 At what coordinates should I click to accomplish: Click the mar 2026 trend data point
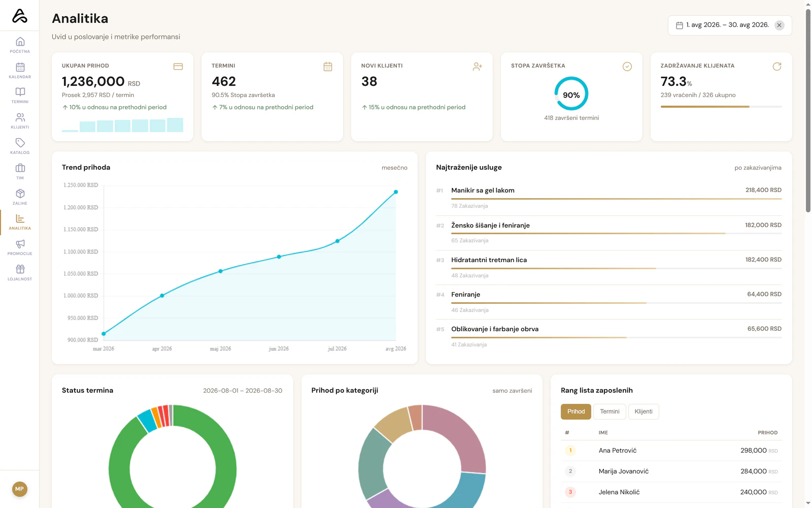click(x=104, y=334)
